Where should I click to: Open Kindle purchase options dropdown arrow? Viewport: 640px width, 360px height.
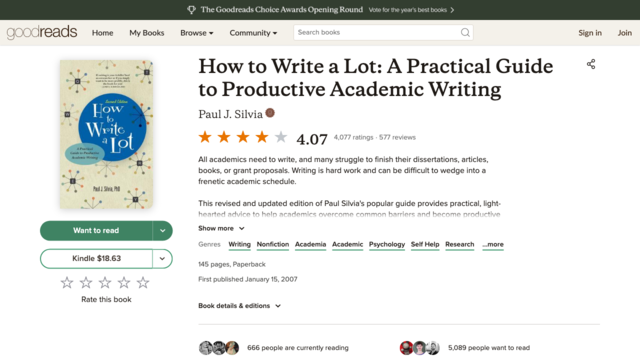(162, 258)
